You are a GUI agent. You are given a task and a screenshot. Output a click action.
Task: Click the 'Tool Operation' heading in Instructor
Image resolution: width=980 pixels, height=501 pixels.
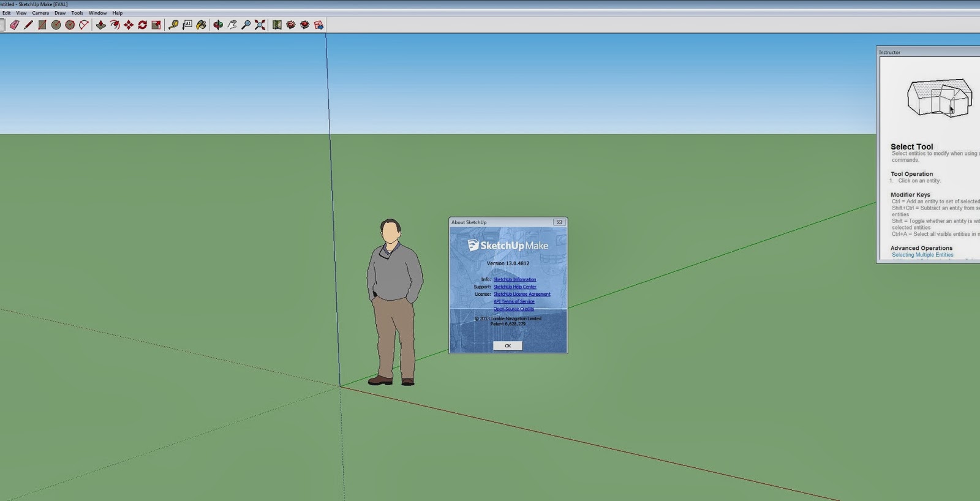click(x=912, y=174)
